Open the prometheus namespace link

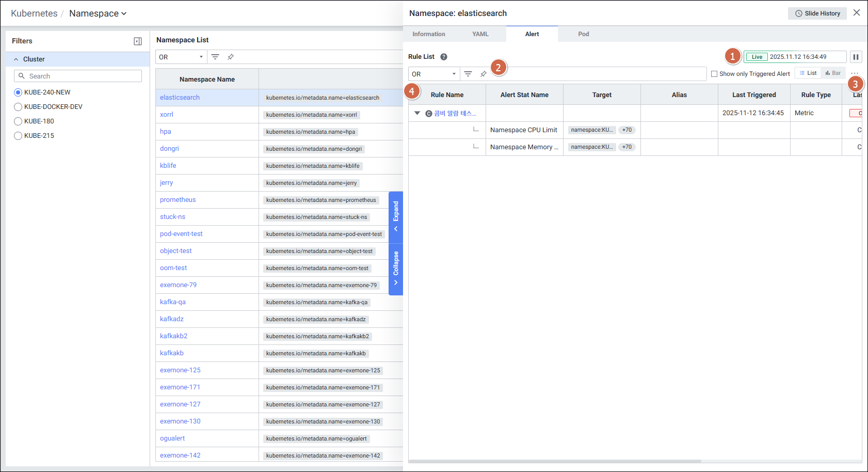tap(178, 200)
